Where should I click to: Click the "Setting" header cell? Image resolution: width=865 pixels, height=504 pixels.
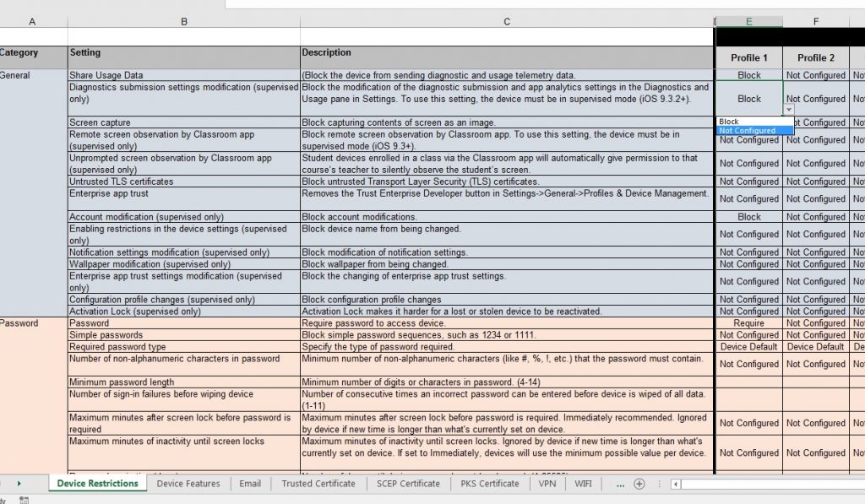click(x=183, y=57)
